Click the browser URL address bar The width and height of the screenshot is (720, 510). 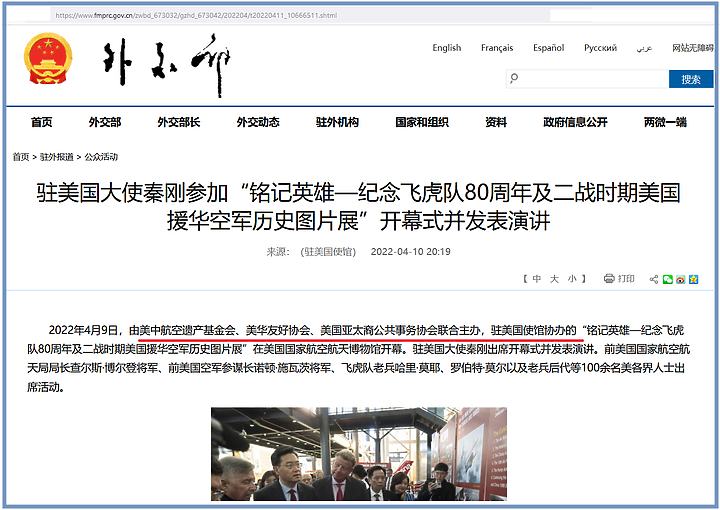[x=301, y=15]
